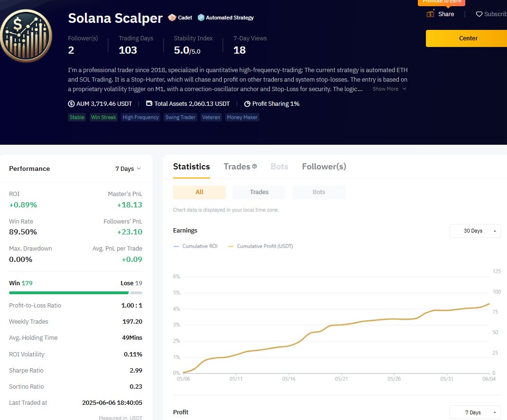Click the Stable tag
Screen dimensions: 507x420
click(77, 117)
